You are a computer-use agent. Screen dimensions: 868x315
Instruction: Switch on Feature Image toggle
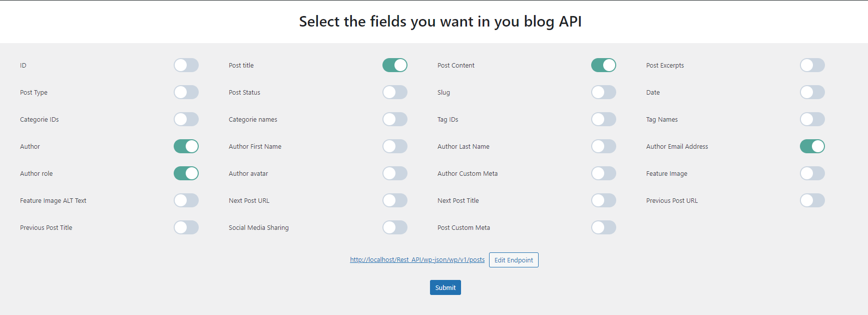(x=812, y=173)
